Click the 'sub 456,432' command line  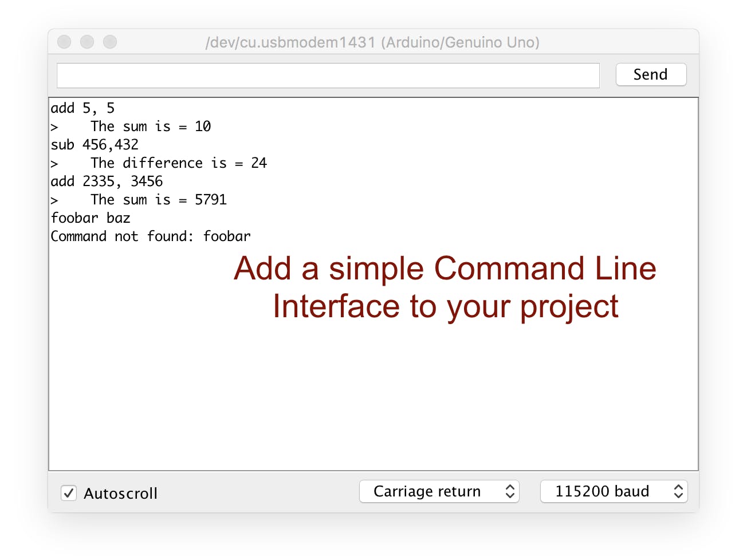95,144
